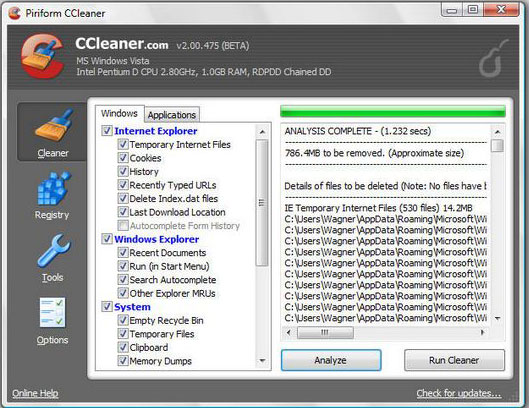Click the CCleaner logo in header

(x=43, y=55)
